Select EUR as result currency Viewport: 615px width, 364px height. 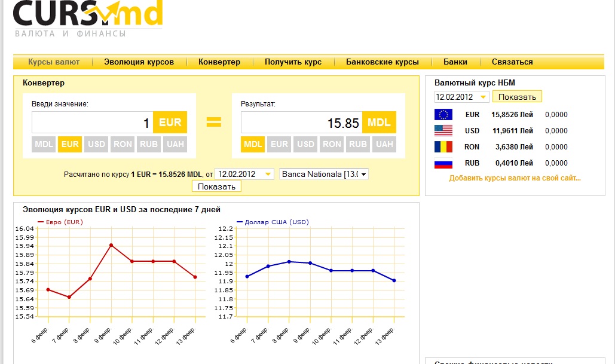(x=279, y=144)
